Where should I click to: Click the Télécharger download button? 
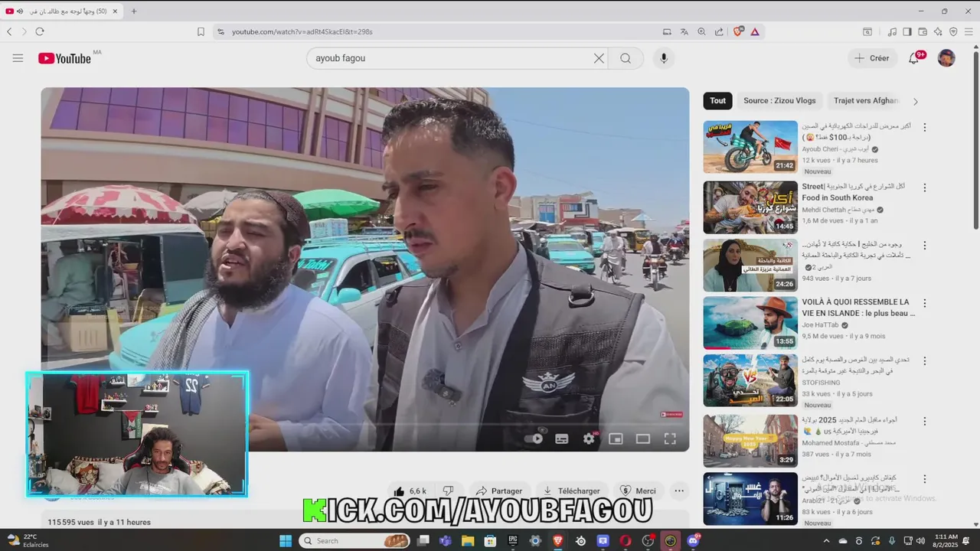[571, 491]
